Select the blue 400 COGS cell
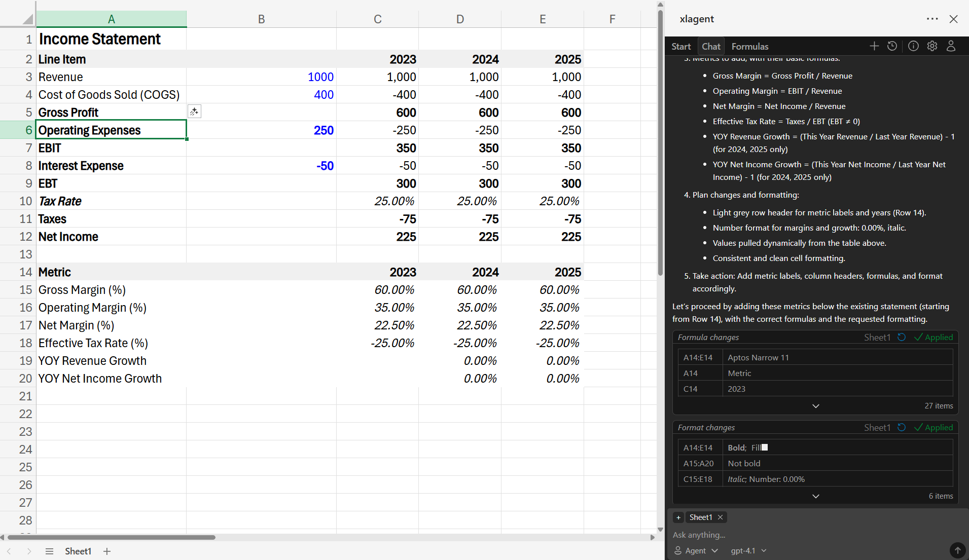The width and height of the screenshot is (969, 560). [x=261, y=94]
